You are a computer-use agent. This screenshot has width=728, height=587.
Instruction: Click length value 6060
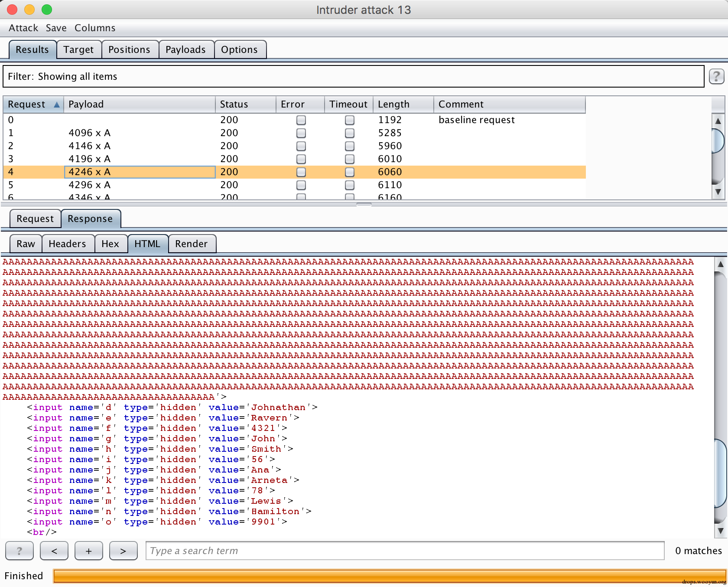click(390, 172)
